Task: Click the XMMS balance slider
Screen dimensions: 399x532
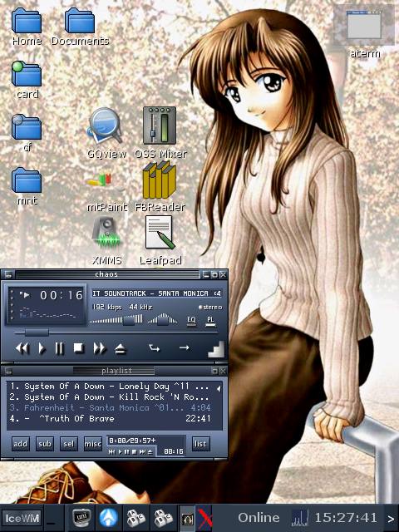Action: point(163,319)
